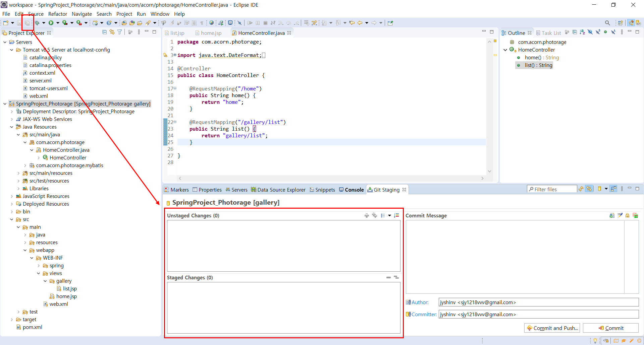Collapse the Servers tree node
The height and width of the screenshot is (345, 644).
click(5, 42)
